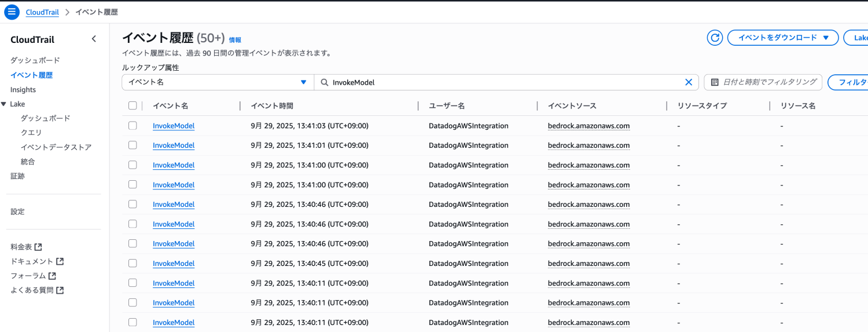Toggle the select-all checkbox in table header
The image size is (868, 332).
(133, 105)
